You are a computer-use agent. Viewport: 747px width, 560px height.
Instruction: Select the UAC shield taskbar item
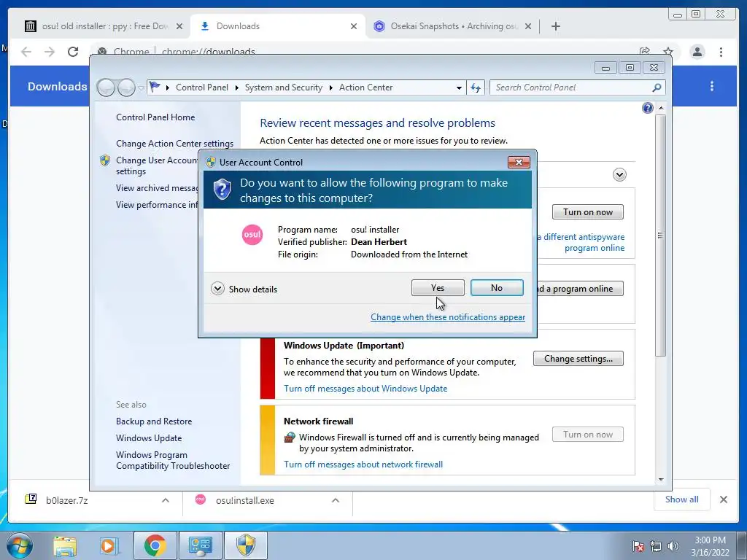246,545
